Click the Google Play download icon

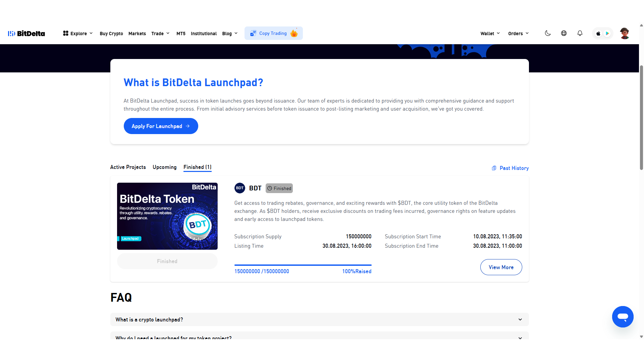coord(607,34)
